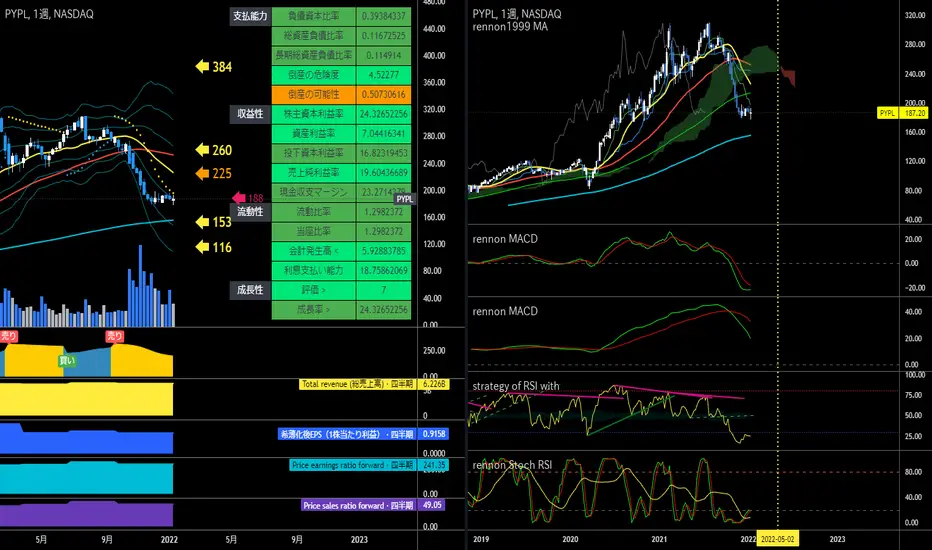Viewport: 932px width, 550px height.
Task: Click the 成長性 category header
Action: click(x=250, y=290)
